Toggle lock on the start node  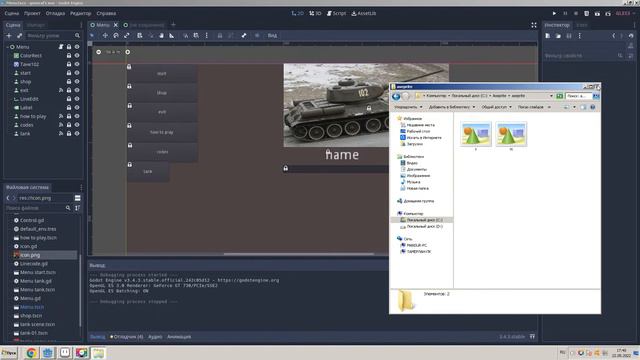69,73
